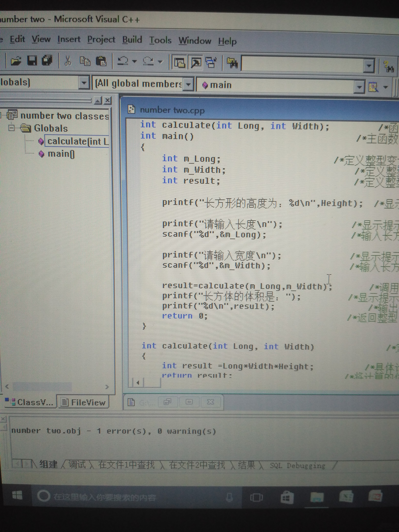Maximize the minimized document window
Viewport: 399px width, 532px height.
pos(189,401)
